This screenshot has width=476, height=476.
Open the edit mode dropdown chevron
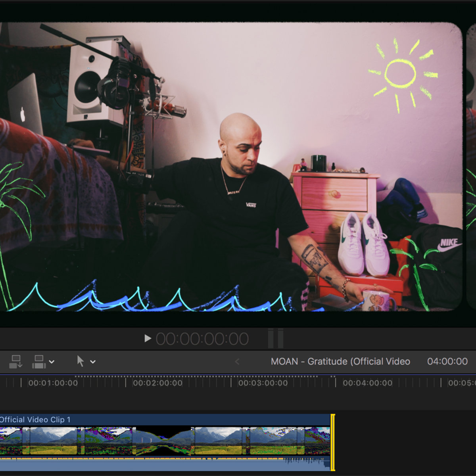[52, 362]
